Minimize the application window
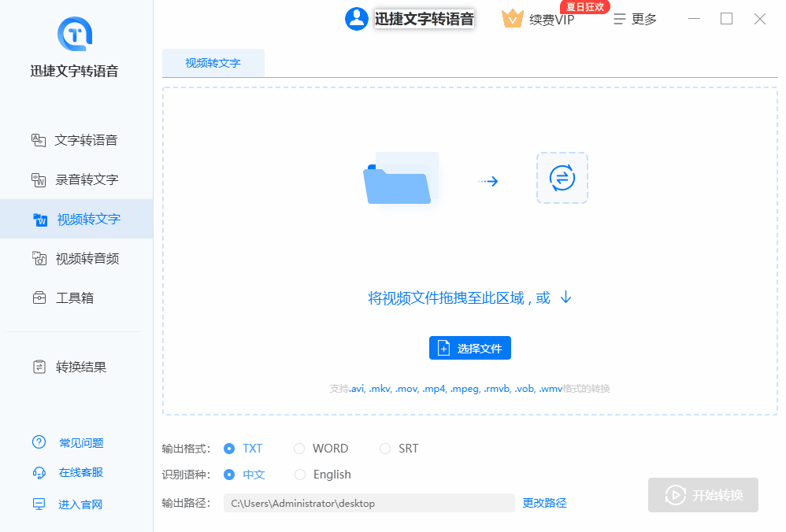786x532 pixels. pyautogui.click(x=695, y=19)
